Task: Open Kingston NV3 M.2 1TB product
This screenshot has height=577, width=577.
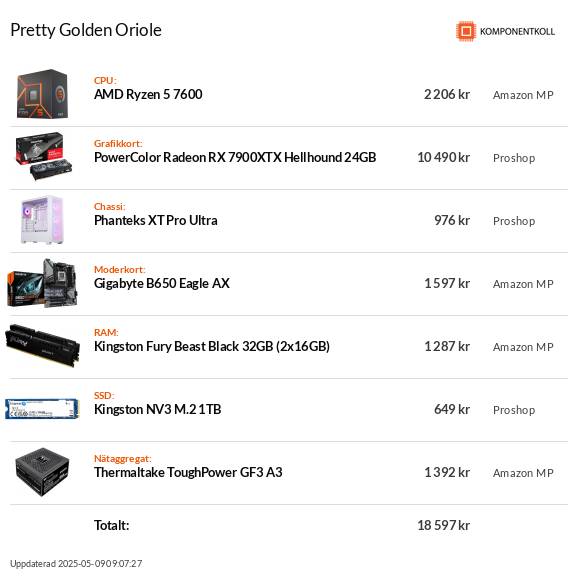Action: pyautogui.click(x=158, y=410)
